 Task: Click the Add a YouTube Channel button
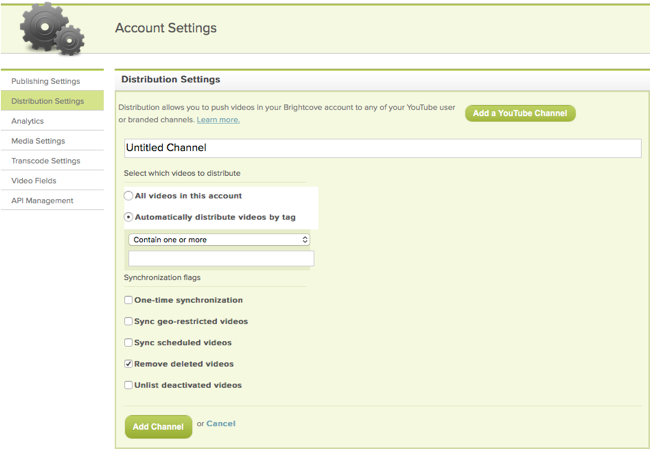tap(520, 114)
